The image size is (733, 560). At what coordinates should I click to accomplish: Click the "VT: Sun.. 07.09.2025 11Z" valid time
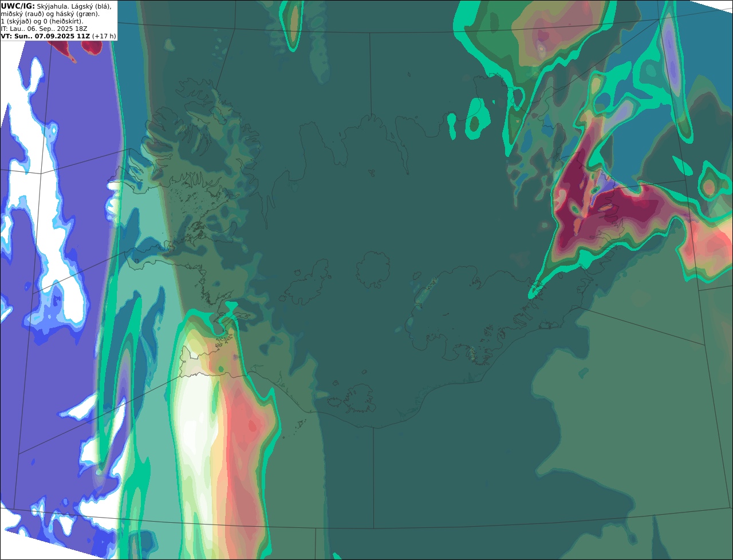click(x=45, y=36)
